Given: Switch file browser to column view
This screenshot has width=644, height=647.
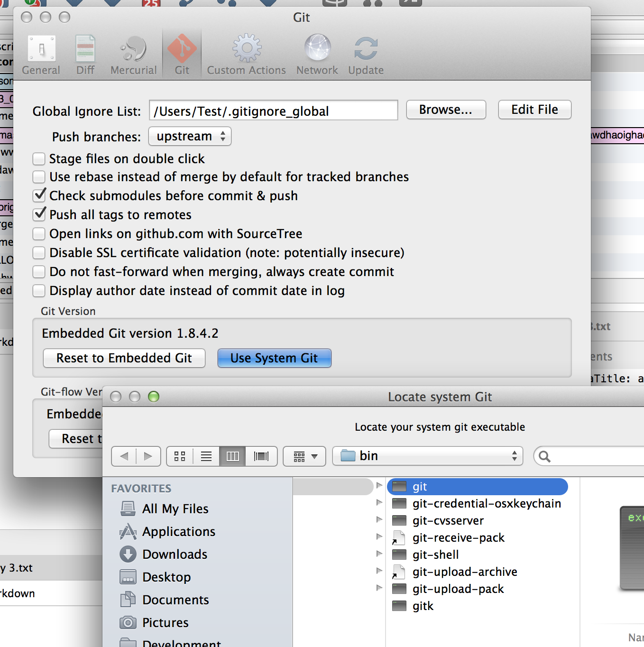Looking at the screenshot, I should tap(232, 456).
